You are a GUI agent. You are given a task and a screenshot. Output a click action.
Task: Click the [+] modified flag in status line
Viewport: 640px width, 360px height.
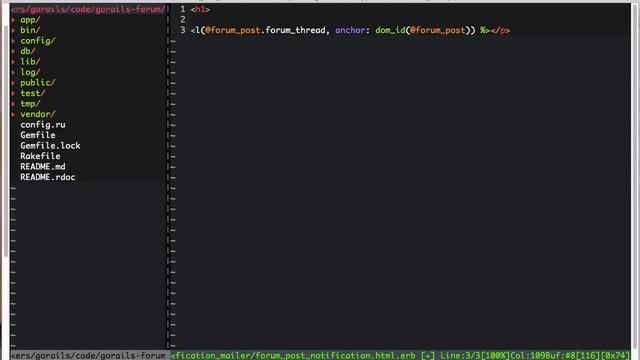(428, 356)
